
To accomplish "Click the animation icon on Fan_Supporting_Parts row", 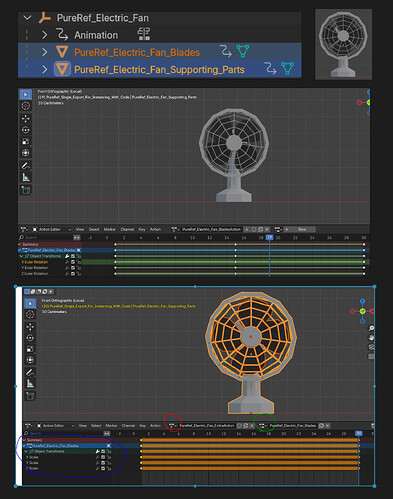I will tap(270, 68).
